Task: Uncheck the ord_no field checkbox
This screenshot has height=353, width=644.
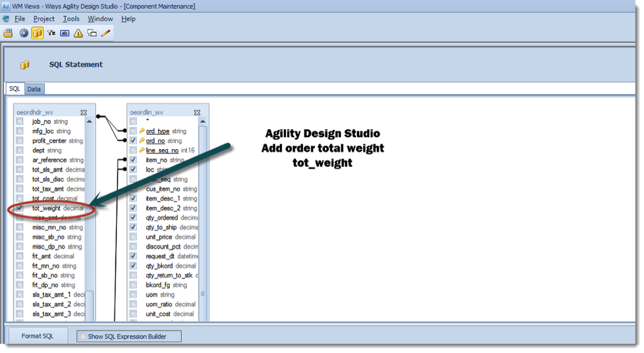Action: (x=133, y=141)
